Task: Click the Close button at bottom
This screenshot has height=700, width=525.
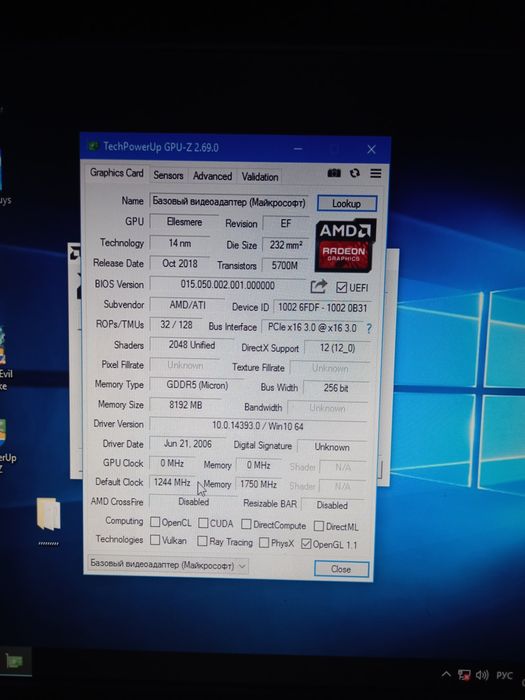Action: pos(341,569)
